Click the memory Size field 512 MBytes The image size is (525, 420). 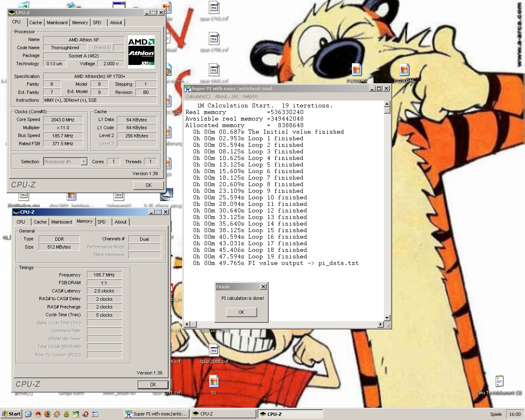pos(59,247)
